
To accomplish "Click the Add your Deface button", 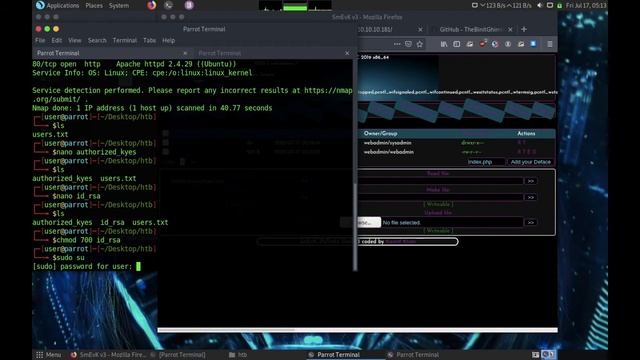I will pyautogui.click(x=531, y=162).
